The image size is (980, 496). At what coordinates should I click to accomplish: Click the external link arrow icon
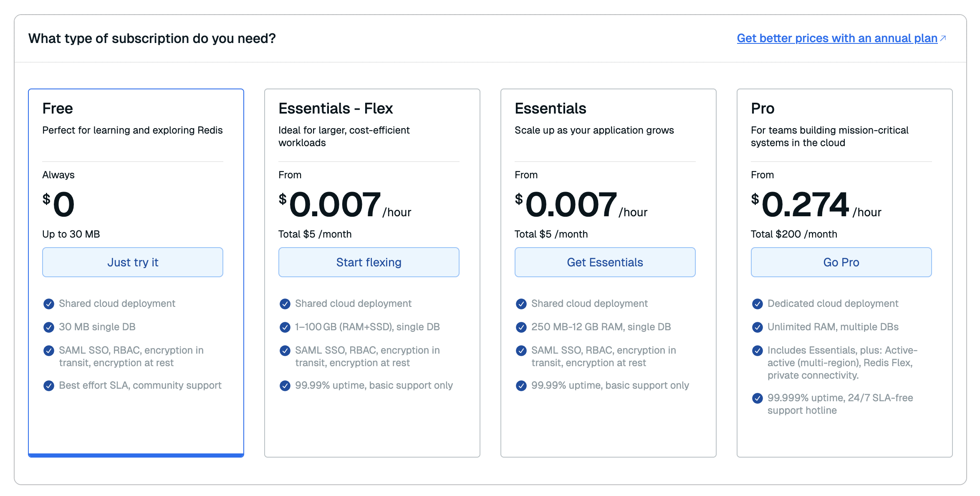(943, 38)
